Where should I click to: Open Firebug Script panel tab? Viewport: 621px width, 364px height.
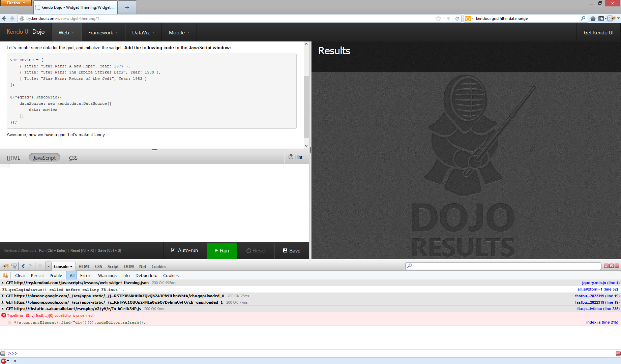(x=113, y=266)
